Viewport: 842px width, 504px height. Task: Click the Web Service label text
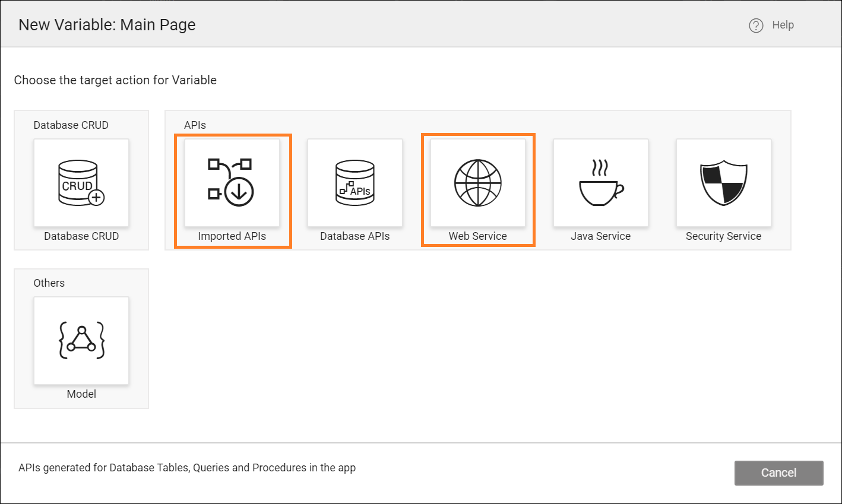coord(477,236)
